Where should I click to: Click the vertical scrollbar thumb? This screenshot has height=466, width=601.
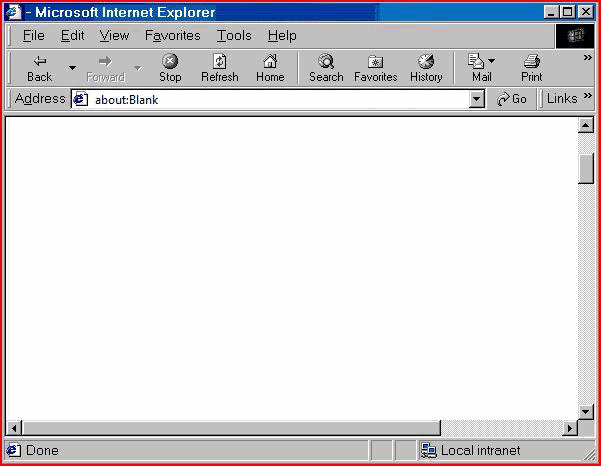586,169
